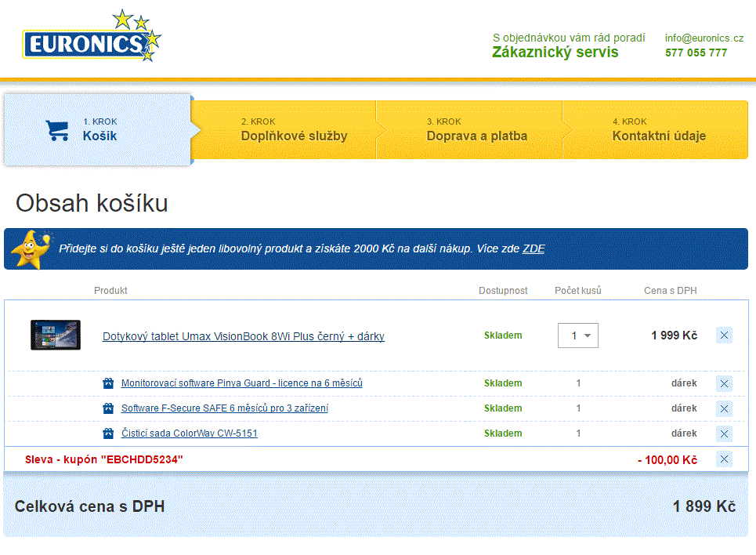Click the gift icon beside ColorWay cleaning kit
This screenshot has height=555, width=756.
pyautogui.click(x=108, y=433)
